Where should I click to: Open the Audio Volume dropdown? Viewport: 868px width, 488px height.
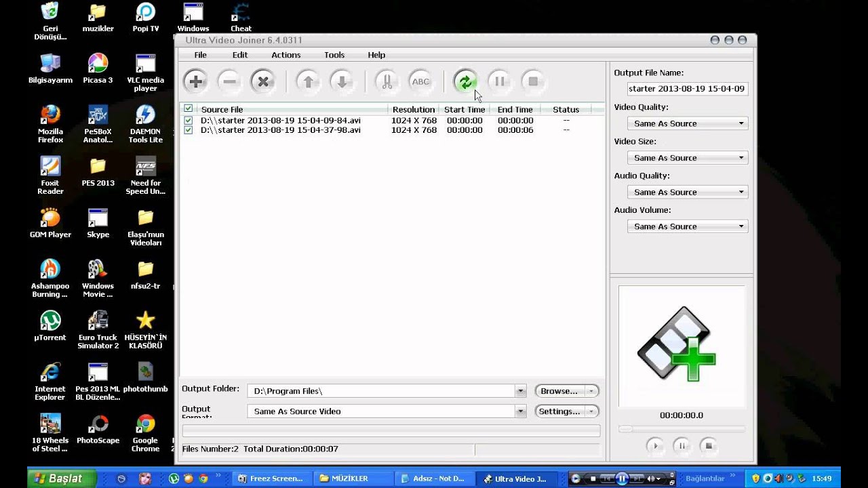[x=688, y=226]
